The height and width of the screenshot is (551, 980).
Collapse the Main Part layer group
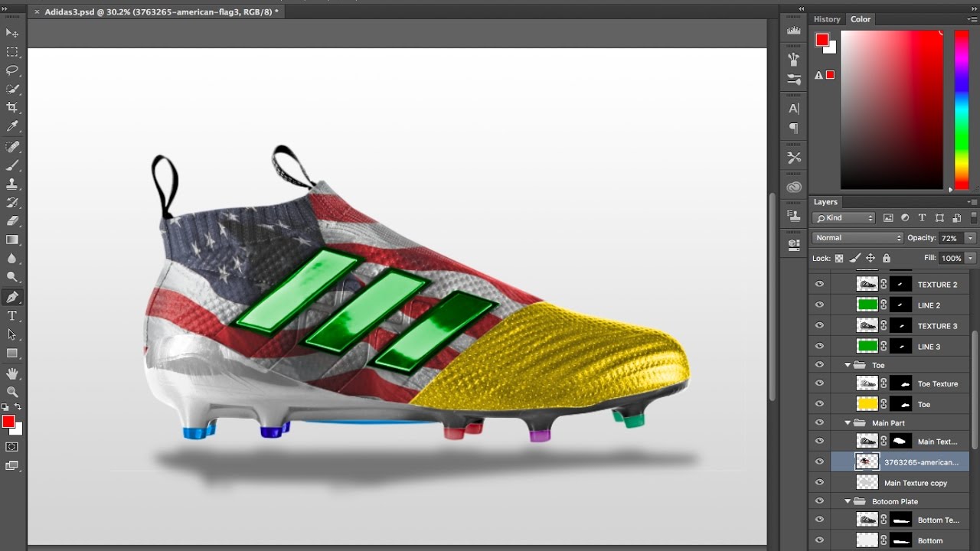pos(848,422)
